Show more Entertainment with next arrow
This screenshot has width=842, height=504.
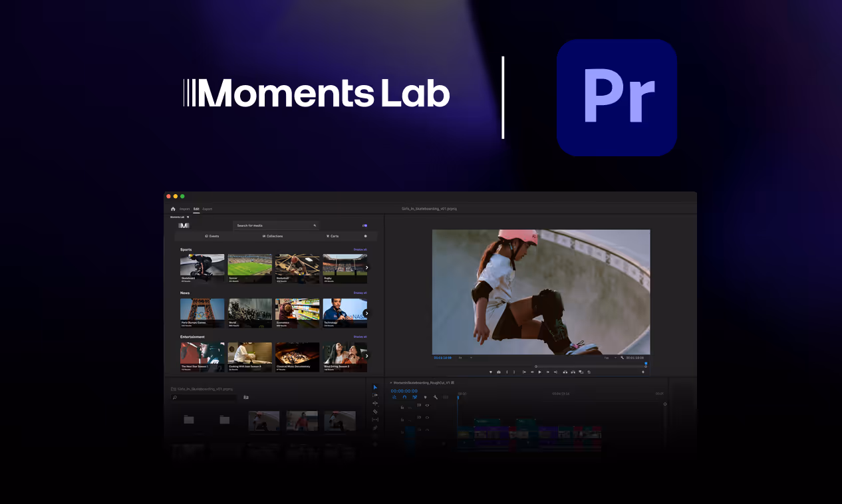366,356
